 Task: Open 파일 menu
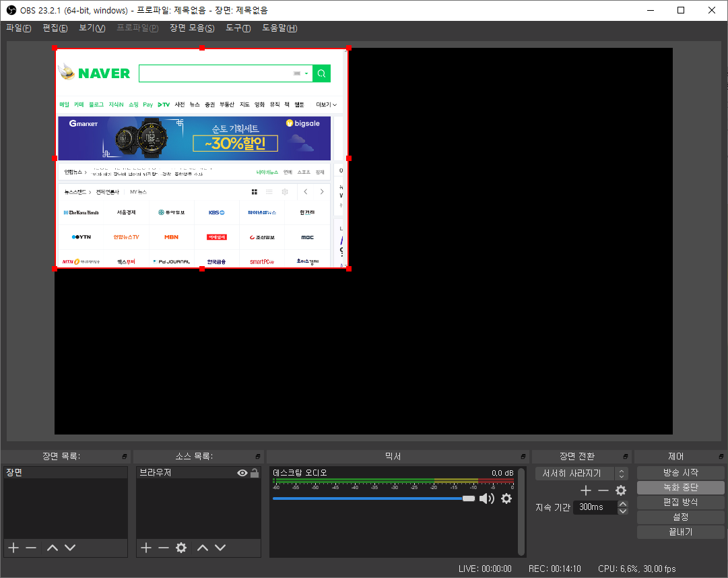19,28
